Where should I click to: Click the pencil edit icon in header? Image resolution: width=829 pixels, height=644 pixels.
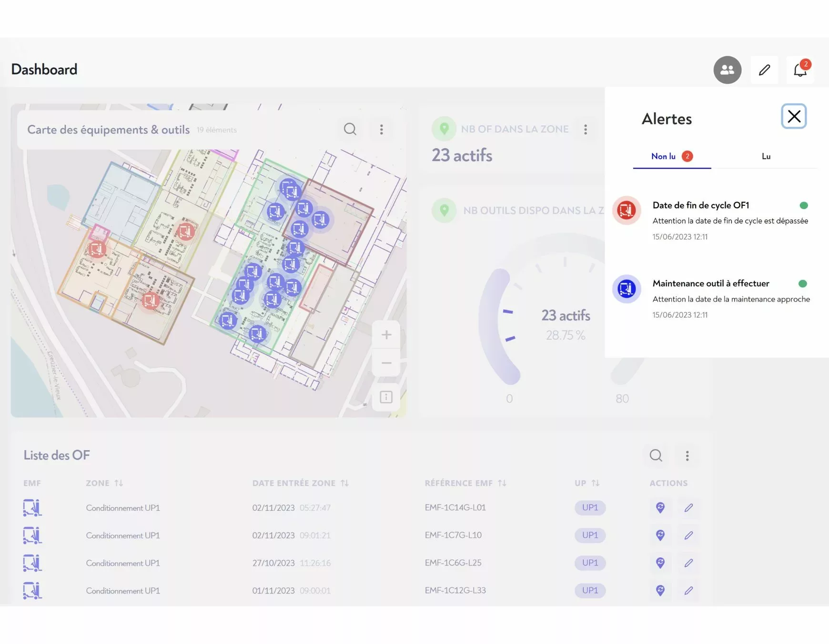coord(764,70)
